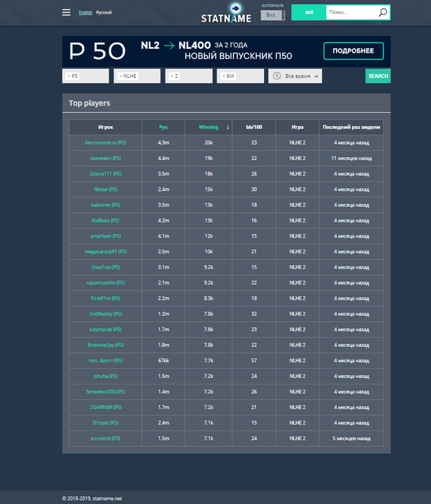Click the Игра column header

point(297,127)
